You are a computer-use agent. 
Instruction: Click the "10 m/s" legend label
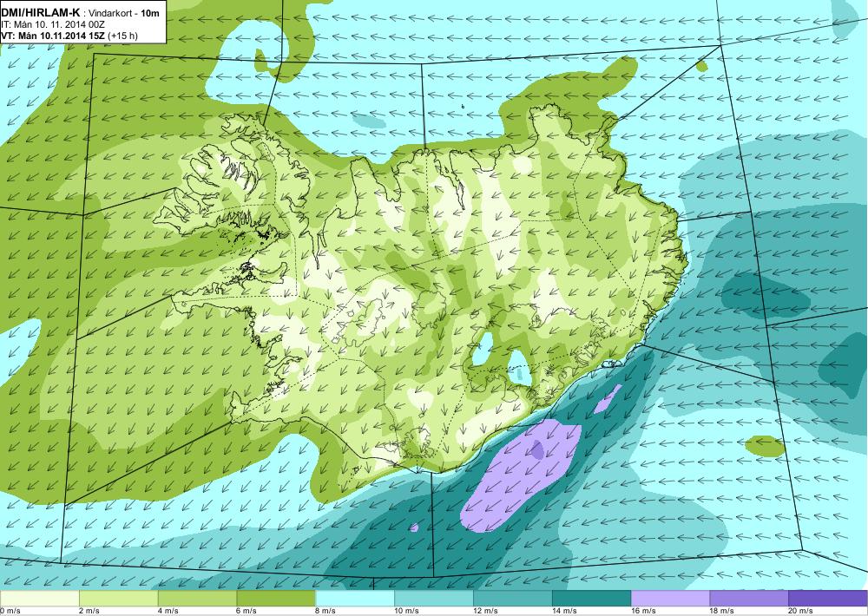coord(406,611)
